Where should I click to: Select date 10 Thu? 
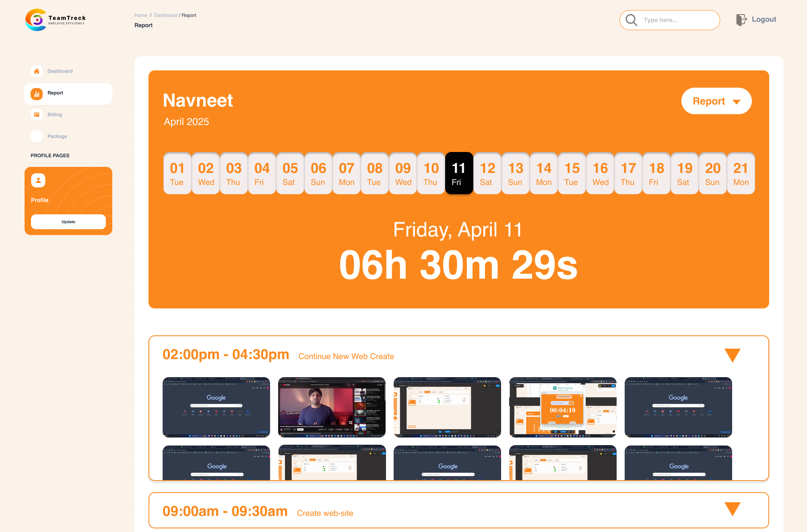tap(431, 173)
